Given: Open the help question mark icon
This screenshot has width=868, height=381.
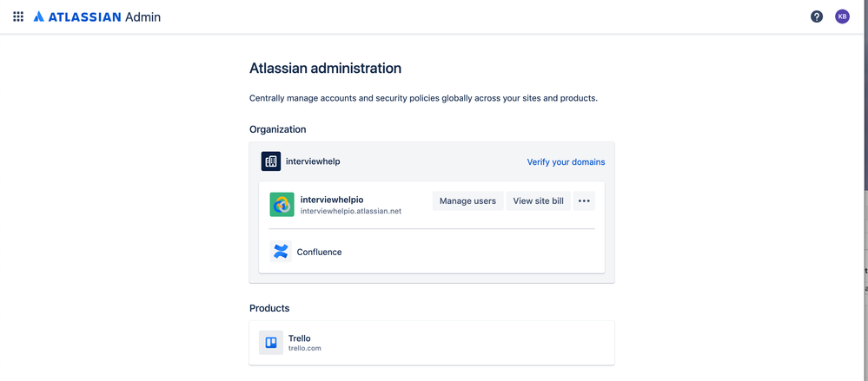Looking at the screenshot, I should coord(817,16).
